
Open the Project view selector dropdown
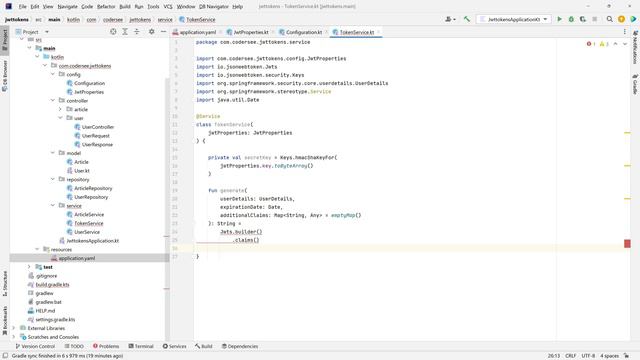click(x=32, y=31)
